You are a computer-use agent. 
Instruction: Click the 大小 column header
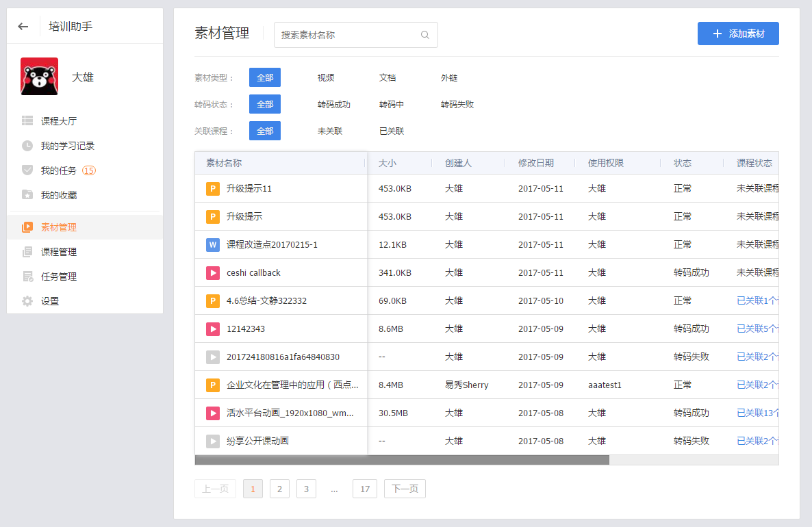[x=388, y=163]
